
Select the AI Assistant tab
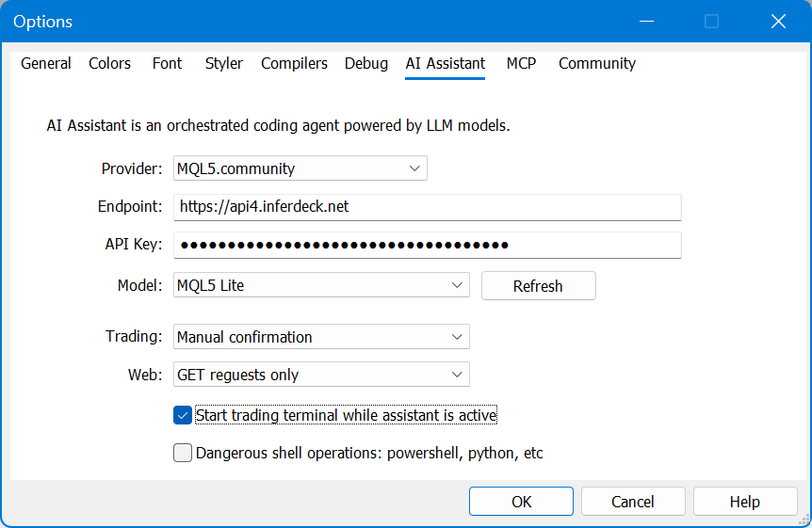point(445,63)
